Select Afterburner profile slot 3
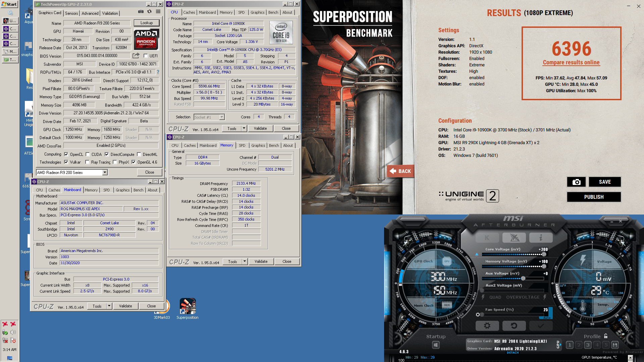Viewport: 644px width, 362px height. coord(588,345)
